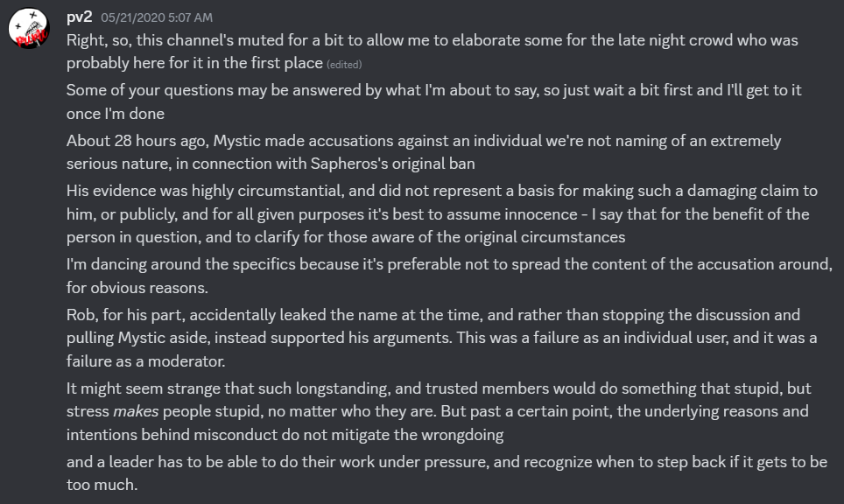Click the italicized word "makes"
The image size is (844, 504).
pyautogui.click(x=136, y=411)
